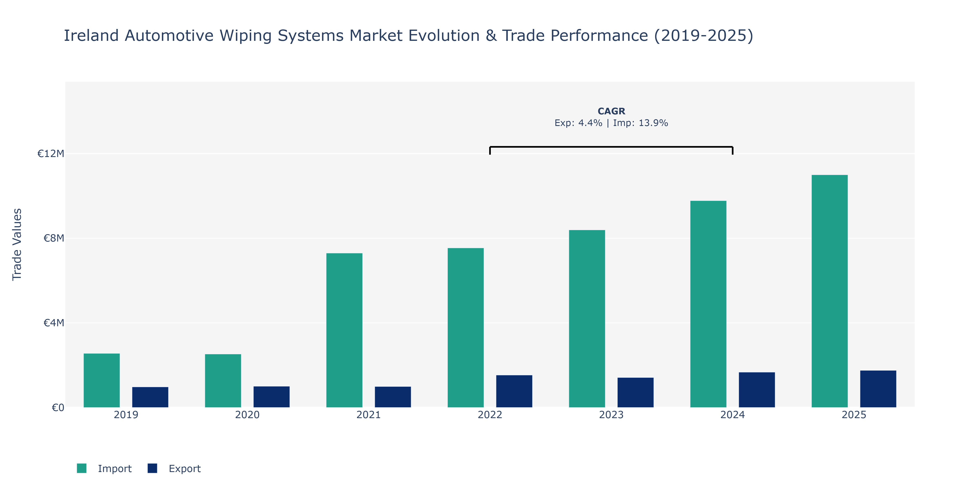The height and width of the screenshot is (490, 980).
Task: Select the 2024 import bar
Action: pos(708,304)
